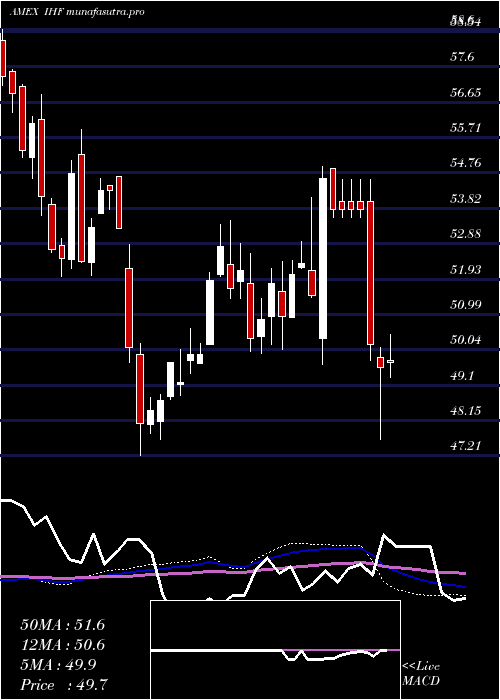Click the 50MA : 51.6 reading

pyautogui.click(x=62, y=625)
